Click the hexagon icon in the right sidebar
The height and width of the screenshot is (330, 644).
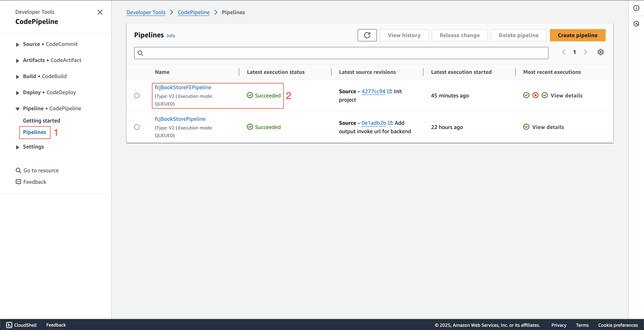click(x=636, y=24)
